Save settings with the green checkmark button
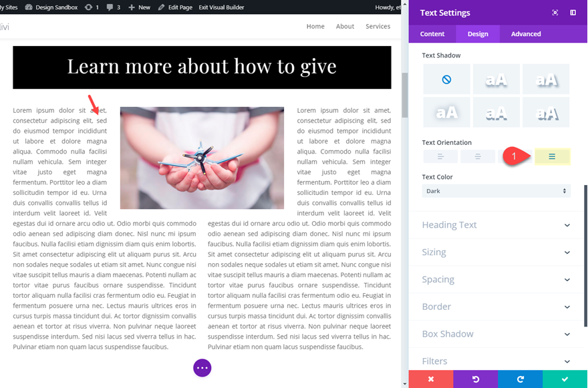 point(565,379)
